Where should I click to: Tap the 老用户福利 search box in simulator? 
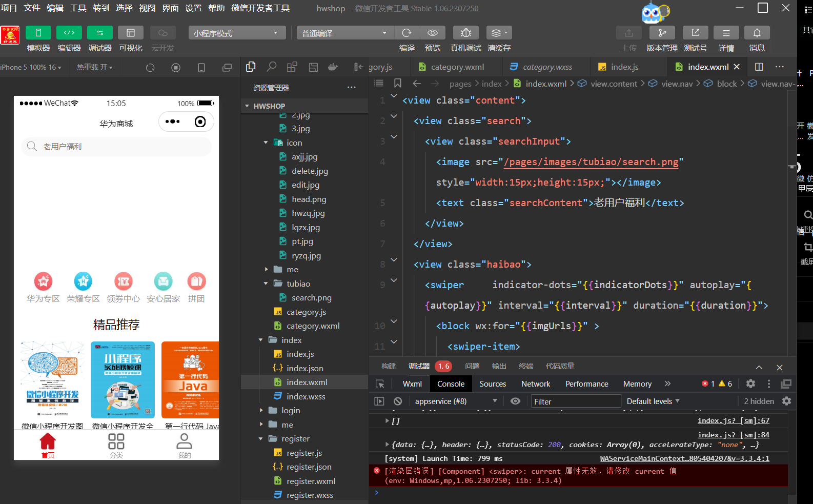point(116,146)
